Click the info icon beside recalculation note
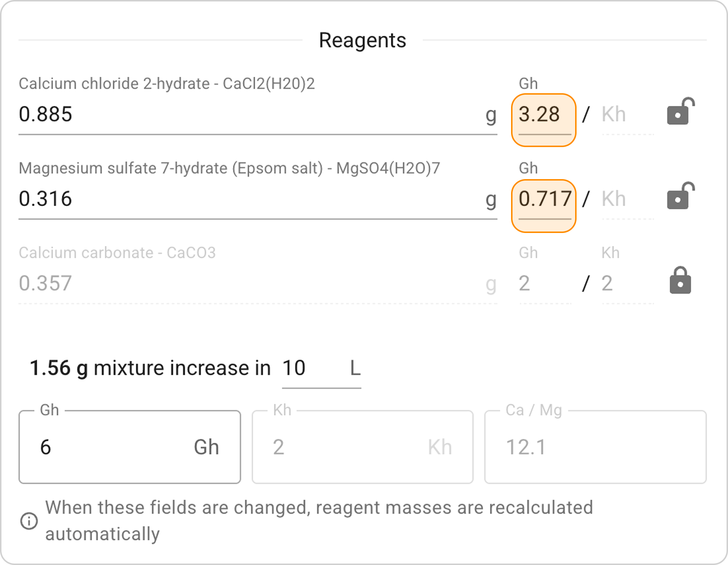The height and width of the screenshot is (565, 728). (x=29, y=521)
